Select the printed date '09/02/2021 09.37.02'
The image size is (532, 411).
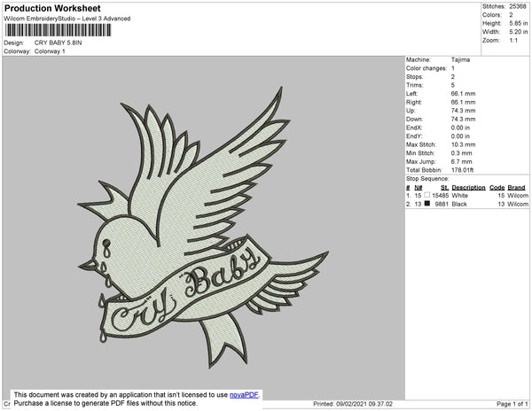coord(364,404)
